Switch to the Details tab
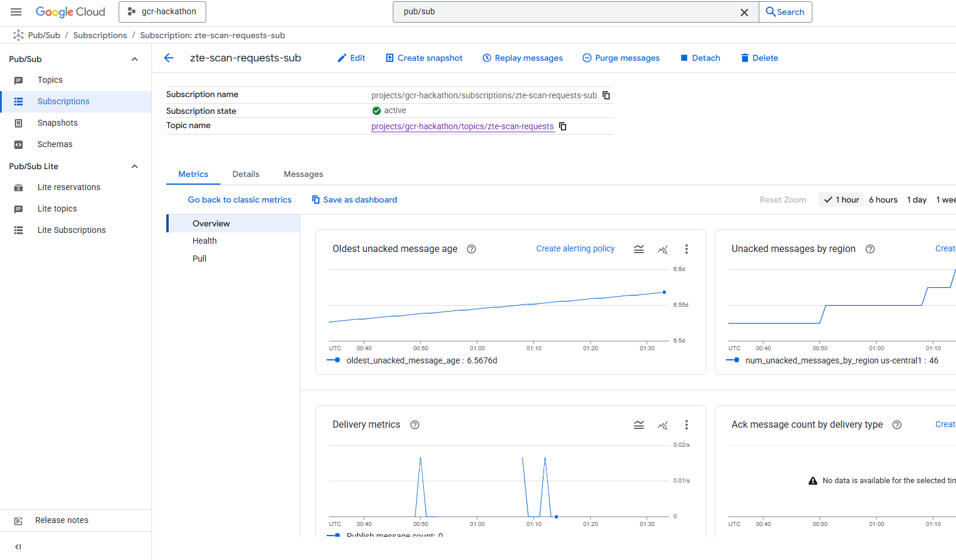The height and width of the screenshot is (560, 956). [246, 174]
